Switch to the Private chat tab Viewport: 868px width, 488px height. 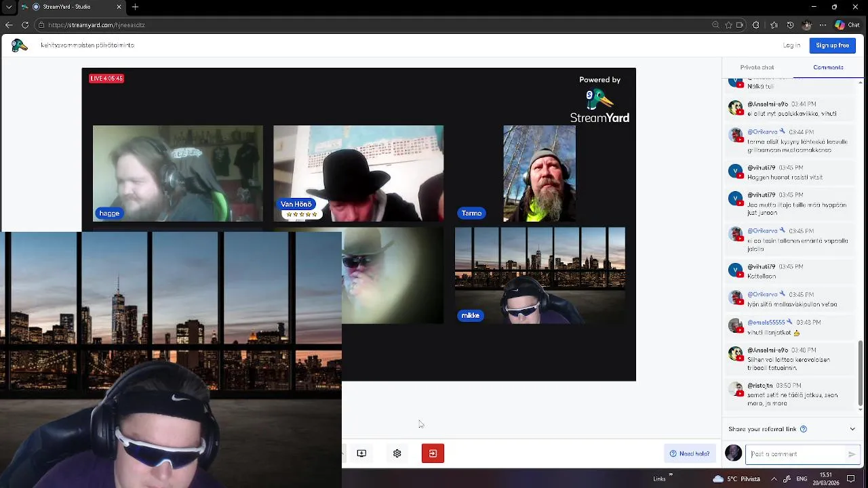(x=757, y=67)
